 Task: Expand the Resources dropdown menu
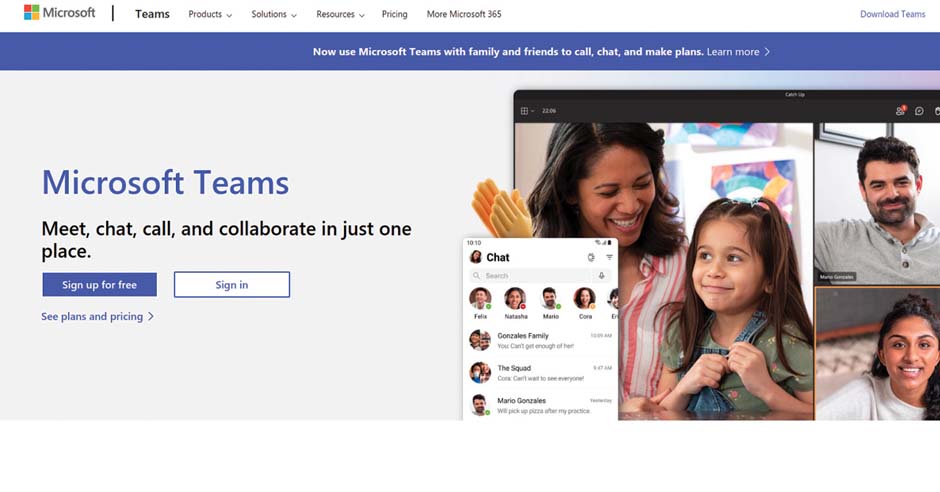[340, 14]
